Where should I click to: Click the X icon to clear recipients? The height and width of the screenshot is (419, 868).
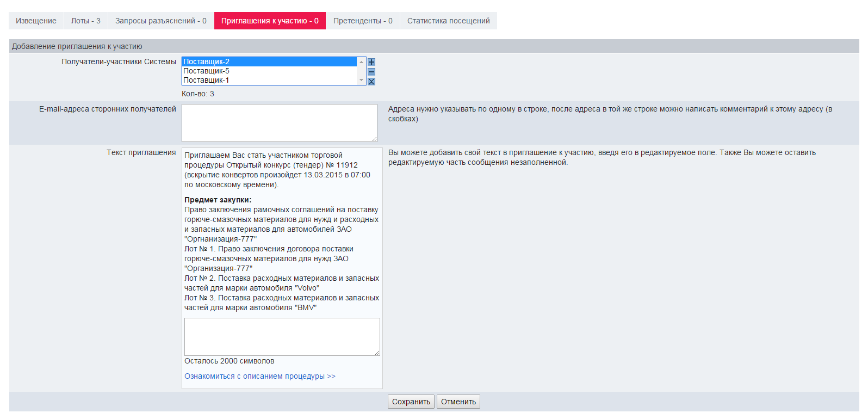point(371,82)
